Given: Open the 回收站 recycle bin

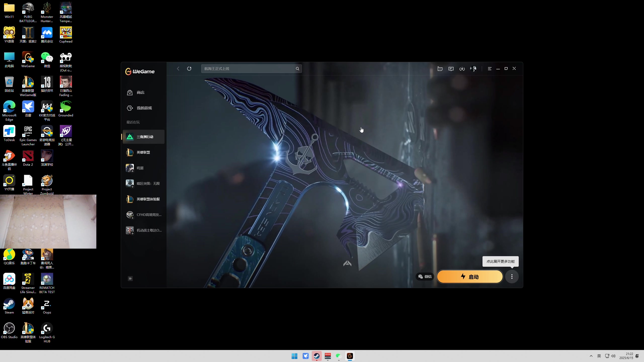Looking at the screenshot, I should [9, 84].
